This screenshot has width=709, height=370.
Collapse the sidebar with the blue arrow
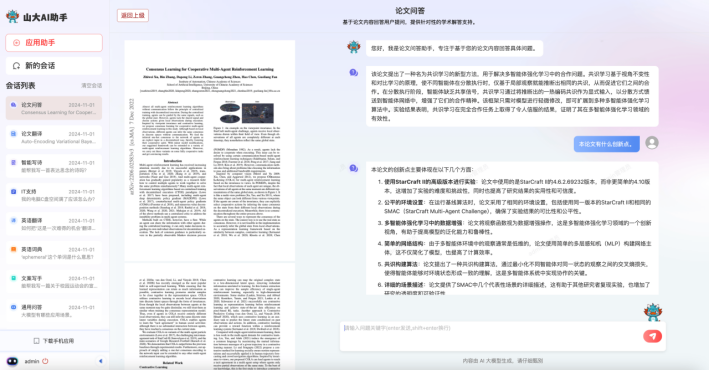click(x=100, y=361)
